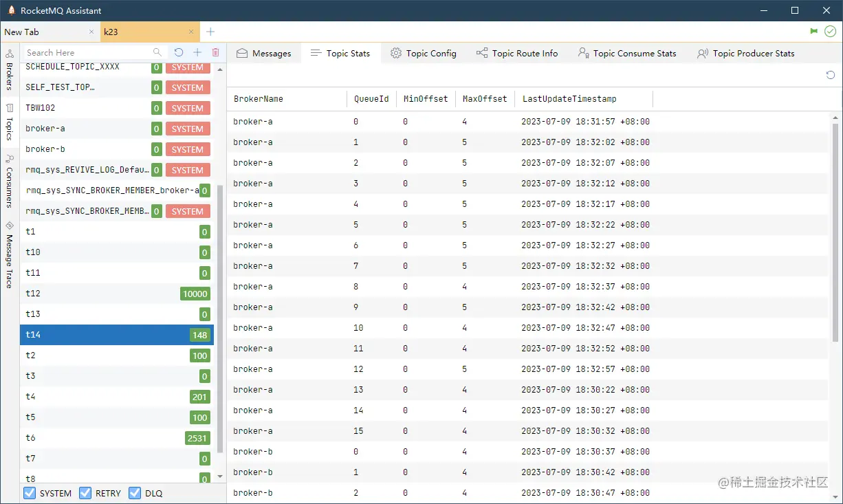Close the k23 tab
The height and width of the screenshot is (504, 843).
[192, 32]
